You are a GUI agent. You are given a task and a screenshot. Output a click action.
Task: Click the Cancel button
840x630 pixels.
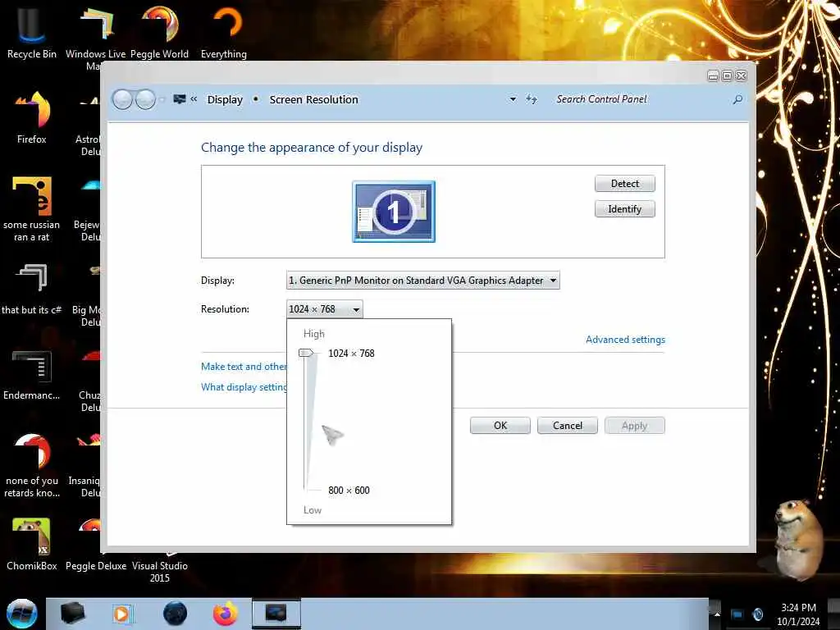[568, 426]
